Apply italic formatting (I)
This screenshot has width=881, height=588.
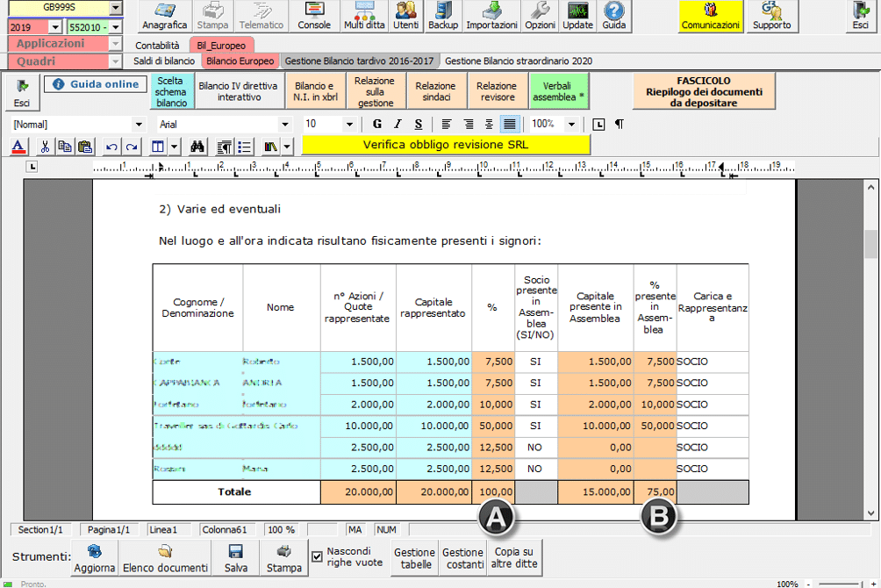pyautogui.click(x=398, y=125)
